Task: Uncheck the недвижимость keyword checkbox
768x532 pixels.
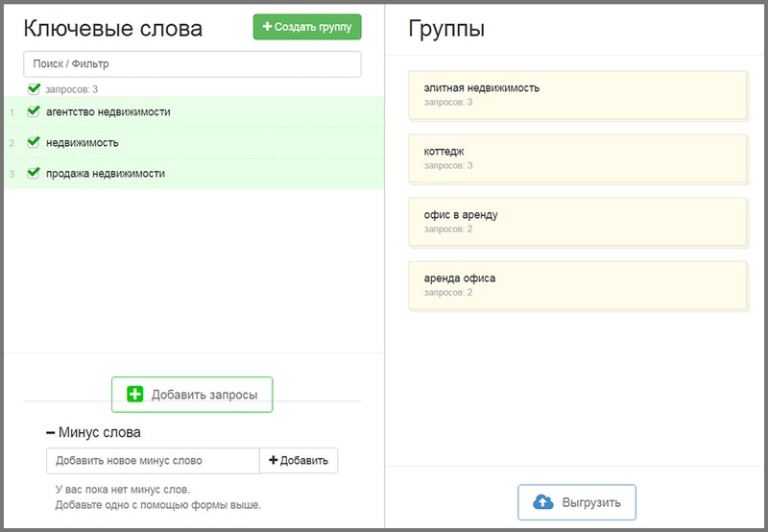Action: point(34,142)
